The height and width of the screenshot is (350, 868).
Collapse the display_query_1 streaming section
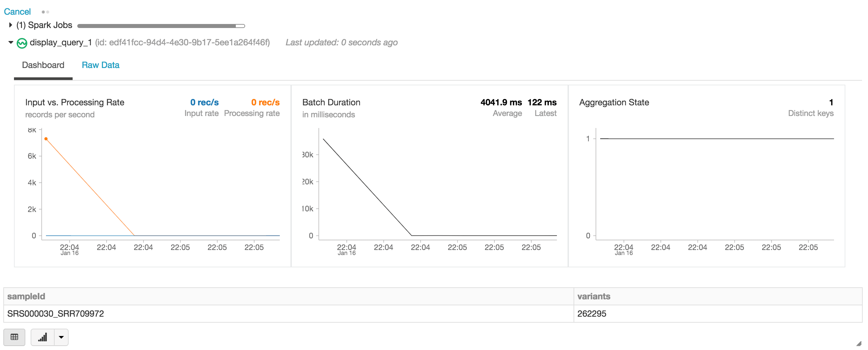pos(10,42)
